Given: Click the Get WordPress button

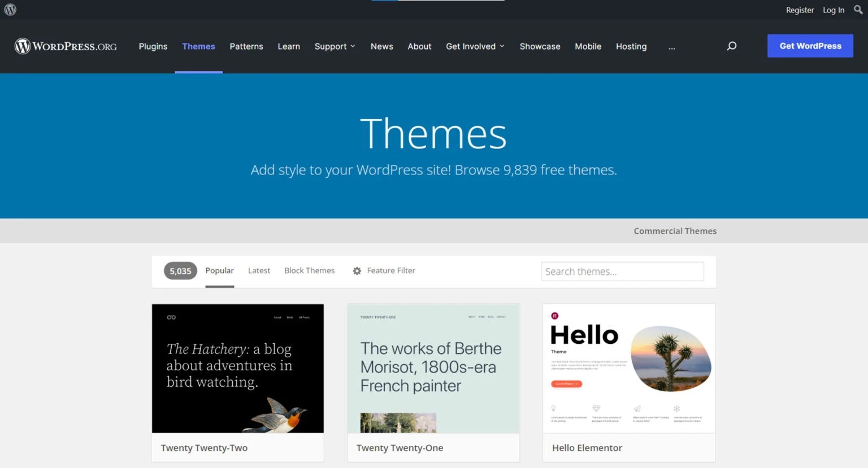Looking at the screenshot, I should point(810,46).
